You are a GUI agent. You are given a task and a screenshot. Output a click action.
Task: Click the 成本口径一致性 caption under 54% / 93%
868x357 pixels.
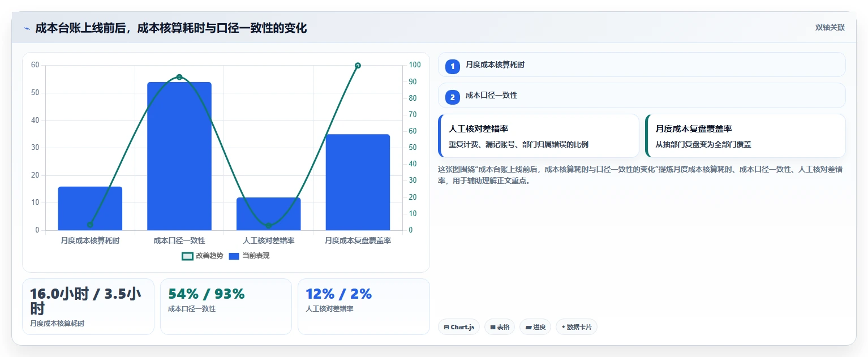point(192,309)
